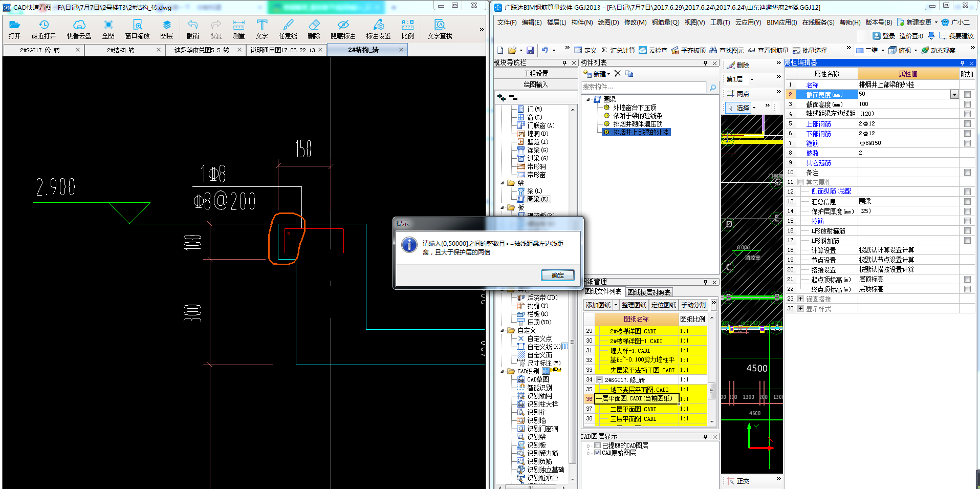This screenshot has height=489, width=980.
Task: Collapse the 其它属性 group
Action: click(800, 182)
